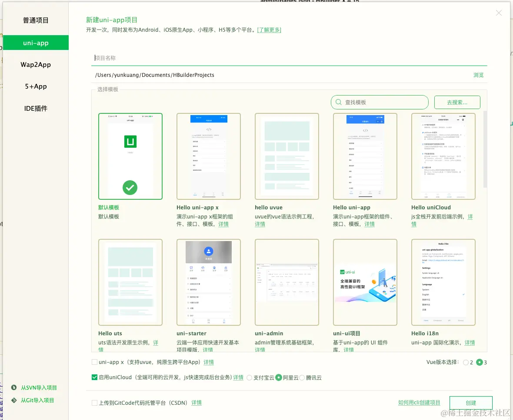Viewport: 513px width, 420px height.
Task: Select the Hello uniCloud template thumbnail
Action: click(x=443, y=156)
